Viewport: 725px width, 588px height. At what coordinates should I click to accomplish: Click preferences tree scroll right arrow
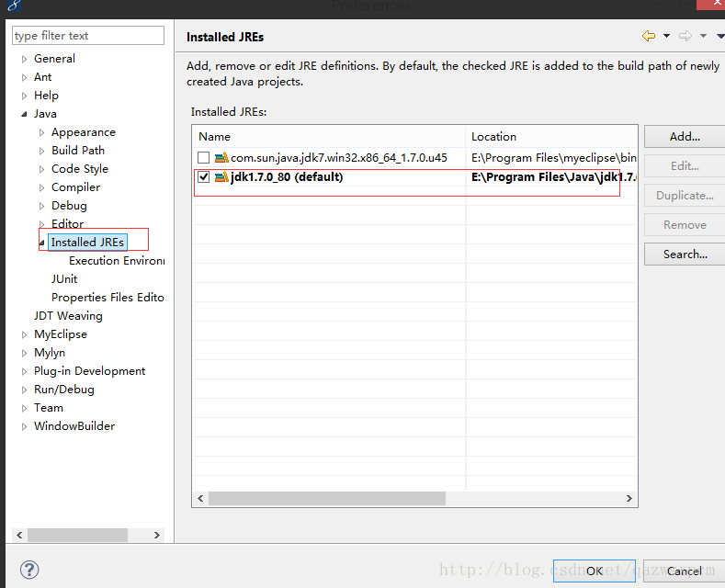click(157, 535)
